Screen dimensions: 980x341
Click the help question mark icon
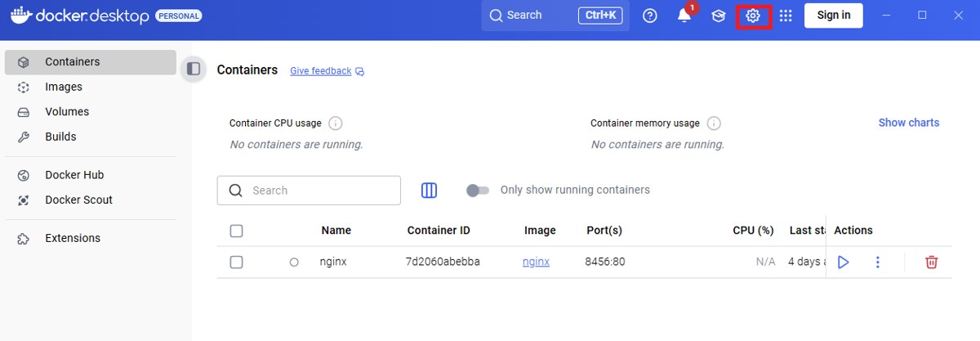[x=650, y=16]
